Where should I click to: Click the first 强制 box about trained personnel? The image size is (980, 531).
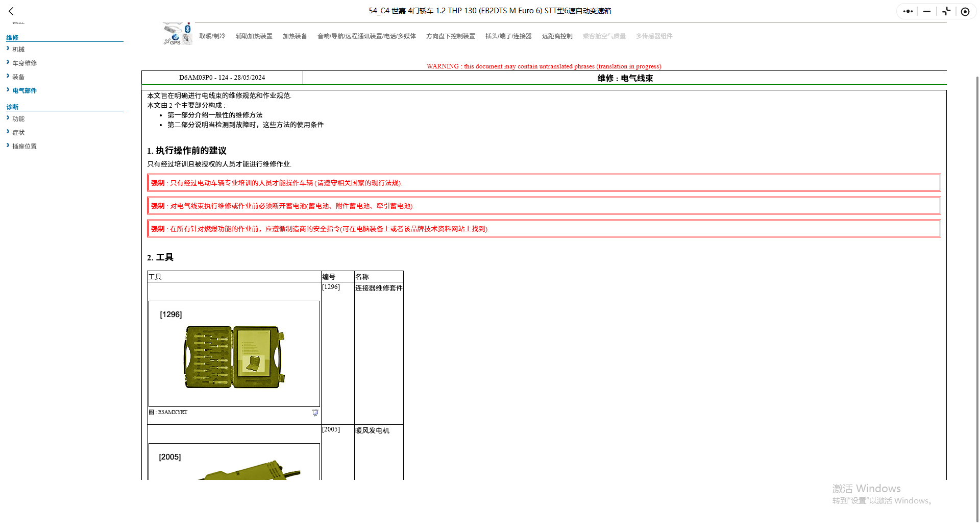click(544, 183)
